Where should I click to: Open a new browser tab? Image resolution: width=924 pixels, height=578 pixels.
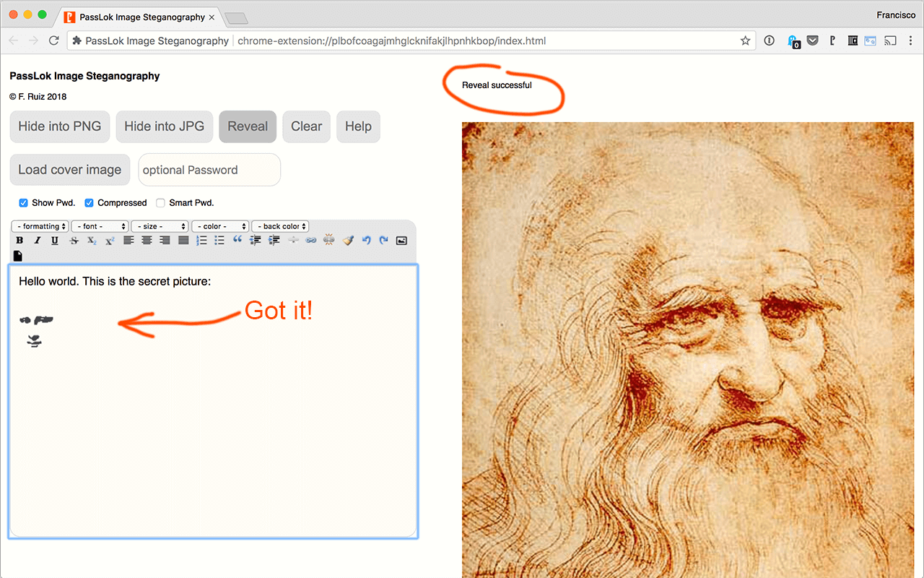click(236, 17)
